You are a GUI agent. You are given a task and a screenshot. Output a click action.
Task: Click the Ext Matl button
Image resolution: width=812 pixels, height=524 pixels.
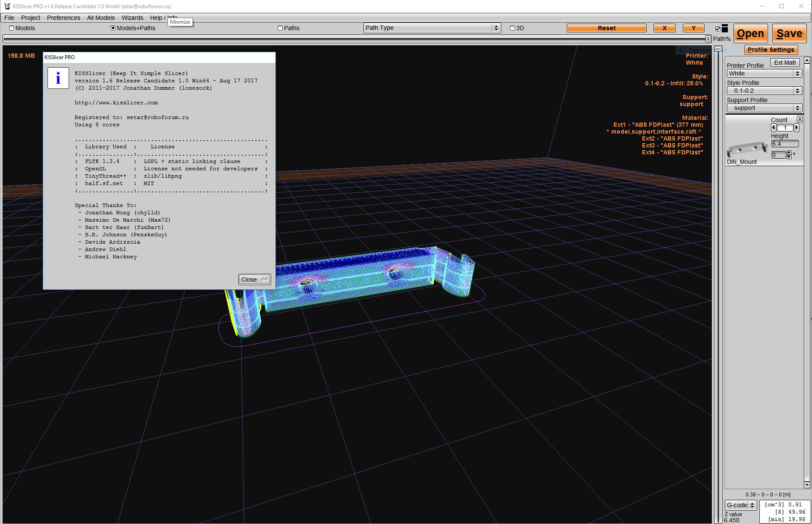tap(785, 63)
